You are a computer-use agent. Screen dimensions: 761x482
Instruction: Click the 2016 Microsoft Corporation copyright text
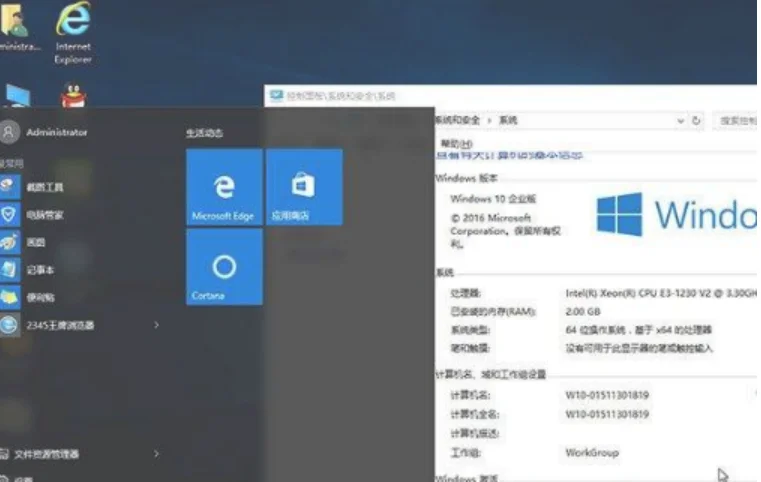tap(505, 231)
